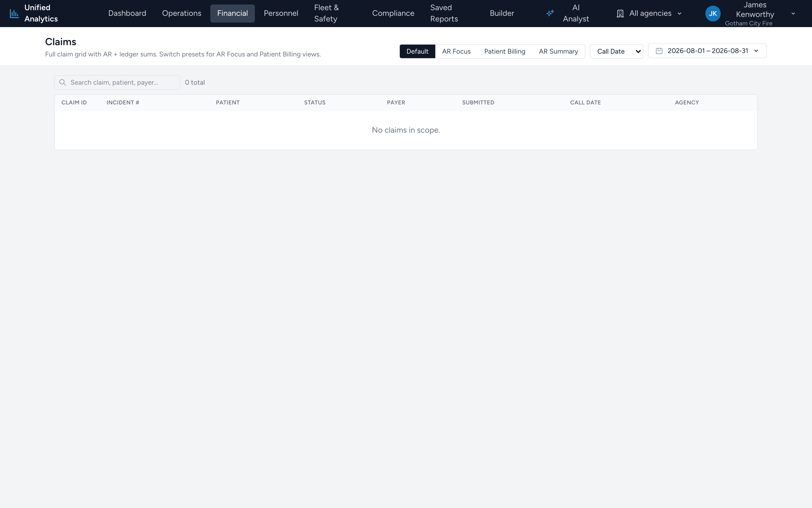Go to Compliance section
Screen dimensions: 812x508
coord(393,14)
